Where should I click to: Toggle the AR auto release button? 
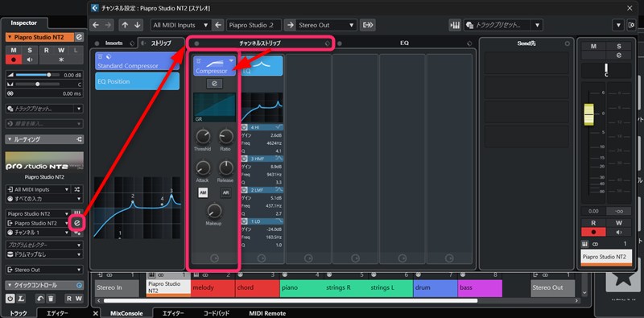225,192
